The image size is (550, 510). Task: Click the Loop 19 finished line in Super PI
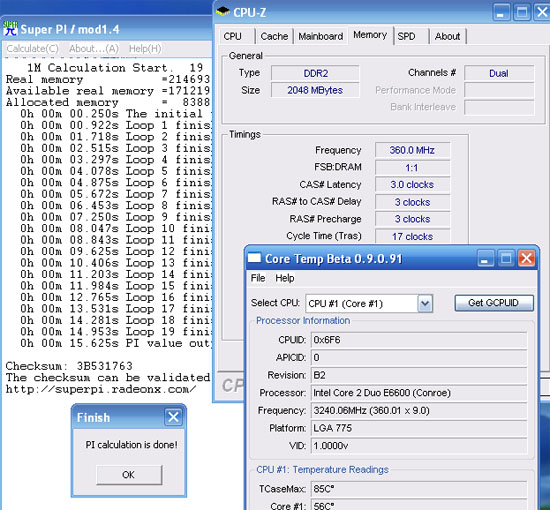(x=116, y=331)
